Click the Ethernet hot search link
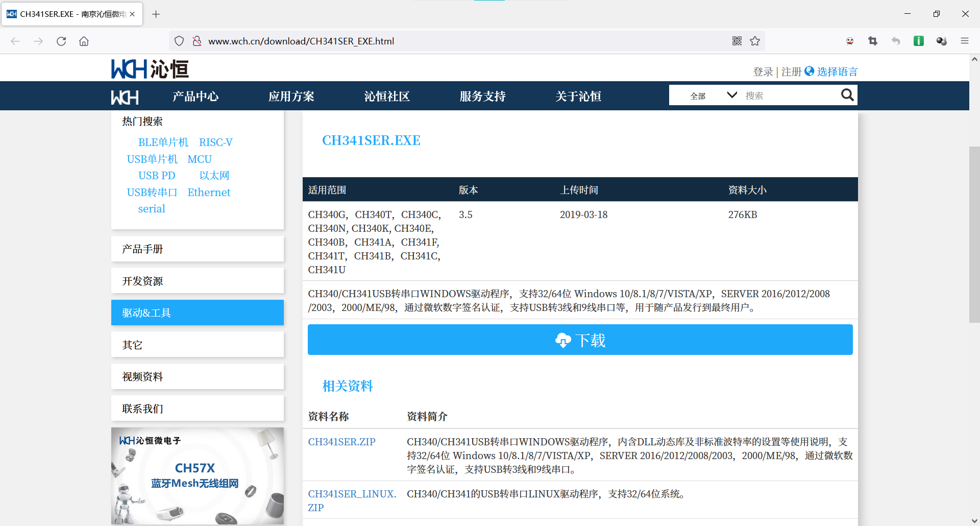980x526 pixels. tap(209, 192)
